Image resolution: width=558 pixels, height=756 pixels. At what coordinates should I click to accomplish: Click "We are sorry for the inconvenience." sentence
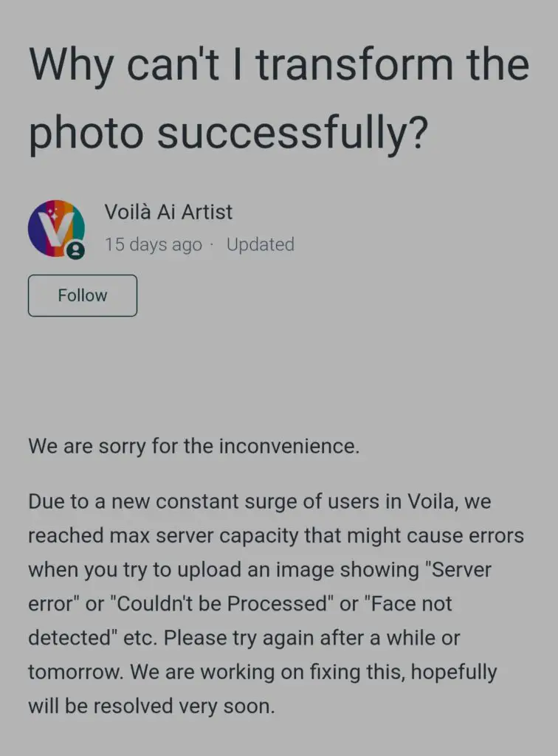tap(193, 446)
